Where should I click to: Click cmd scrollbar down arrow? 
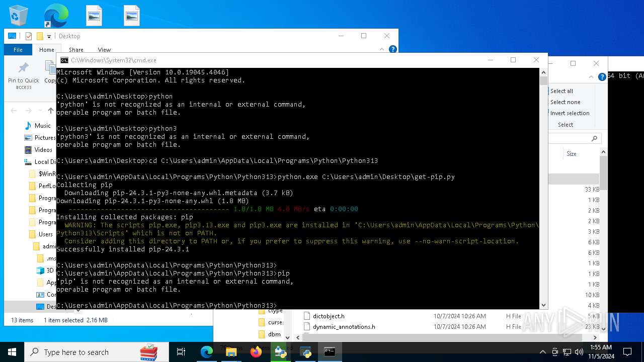pyautogui.click(x=543, y=305)
